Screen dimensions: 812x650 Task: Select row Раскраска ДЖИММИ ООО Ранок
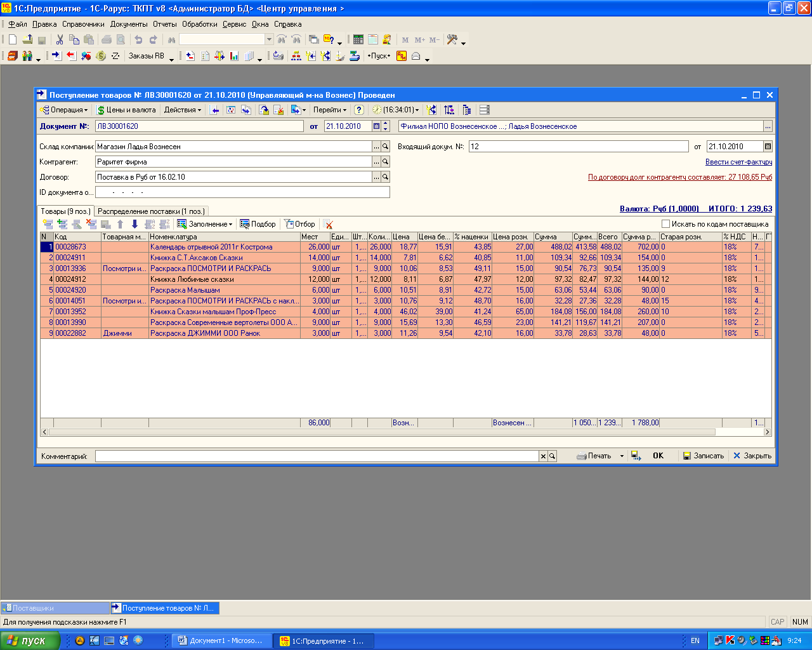(406, 333)
